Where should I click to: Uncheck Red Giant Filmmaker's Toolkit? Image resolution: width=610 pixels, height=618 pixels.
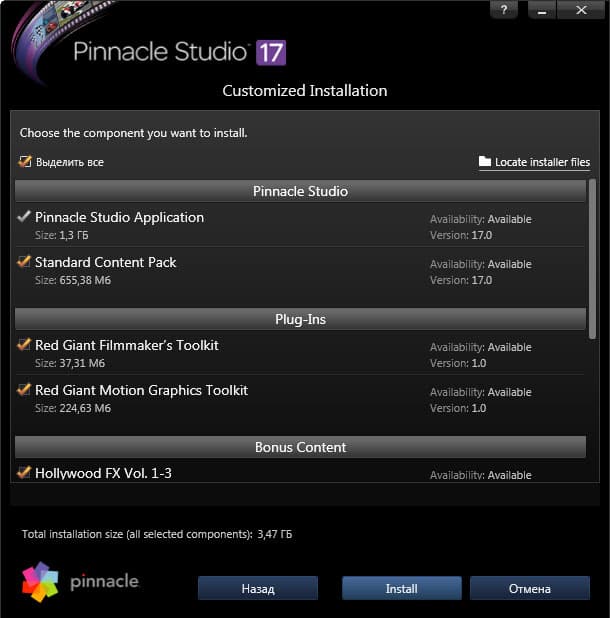pyautogui.click(x=24, y=345)
